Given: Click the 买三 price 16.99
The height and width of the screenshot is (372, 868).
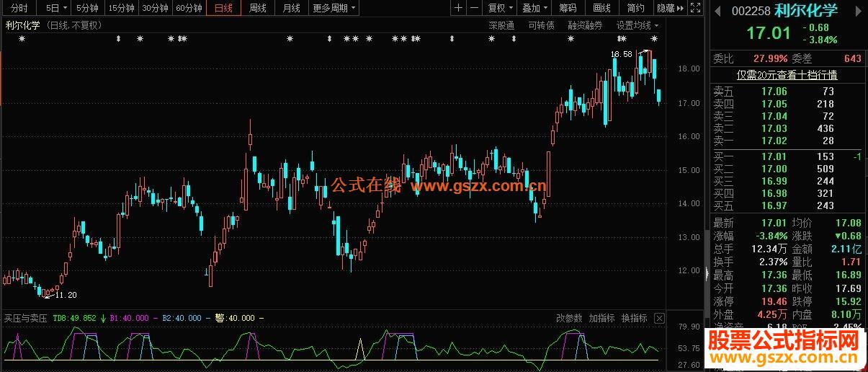Looking at the screenshot, I should [x=774, y=181].
